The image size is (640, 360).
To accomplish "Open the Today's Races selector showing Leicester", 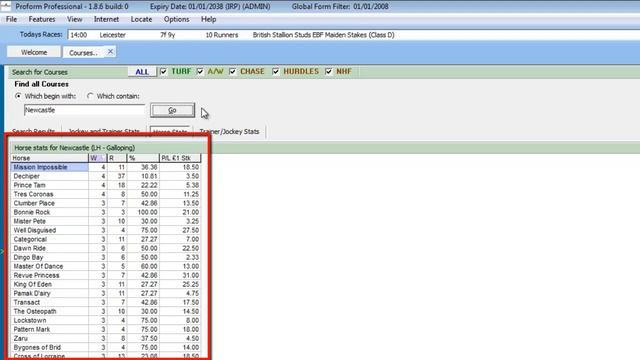I will coord(353,35).
